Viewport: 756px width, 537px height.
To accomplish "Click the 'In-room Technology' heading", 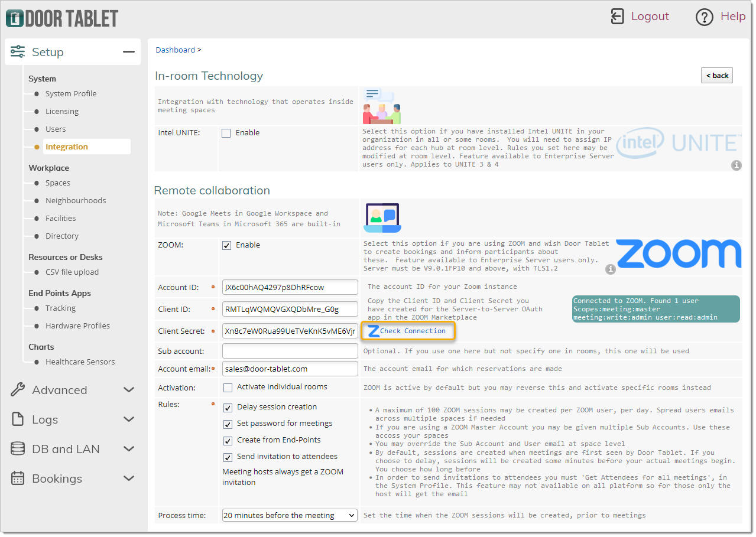I will pyautogui.click(x=209, y=76).
